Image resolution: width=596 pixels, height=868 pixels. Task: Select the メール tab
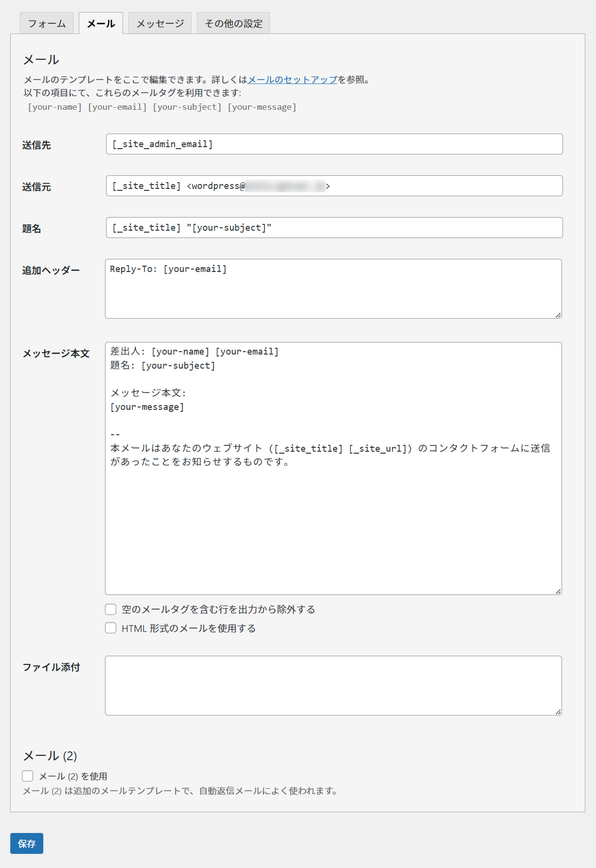(101, 23)
